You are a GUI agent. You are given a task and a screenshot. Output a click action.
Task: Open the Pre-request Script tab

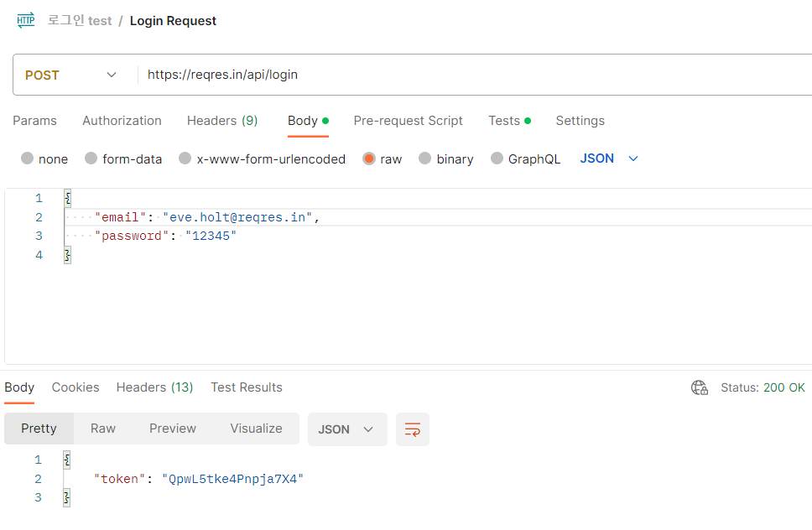408,121
